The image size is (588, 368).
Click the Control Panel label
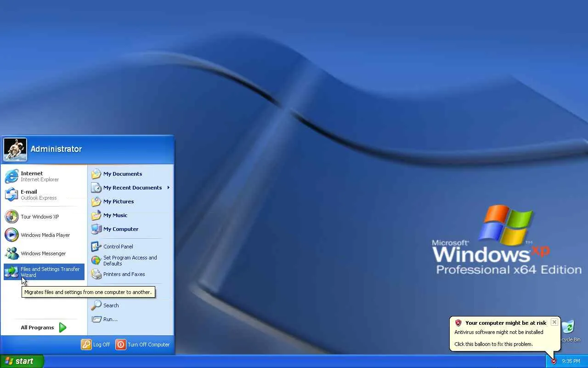pyautogui.click(x=118, y=247)
